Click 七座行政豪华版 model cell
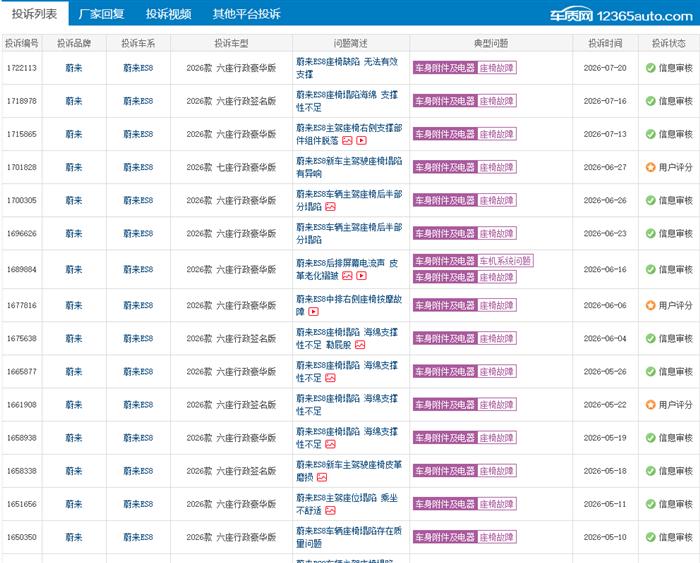 231,167
